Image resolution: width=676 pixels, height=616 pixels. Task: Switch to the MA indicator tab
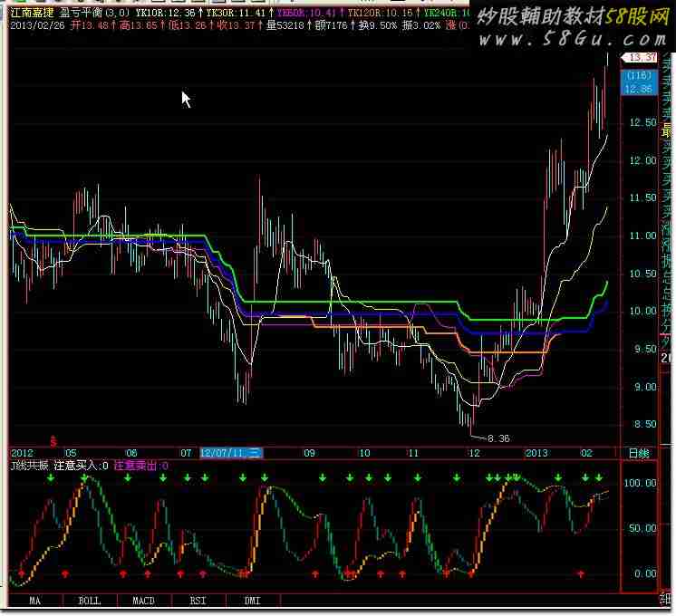click(x=35, y=601)
